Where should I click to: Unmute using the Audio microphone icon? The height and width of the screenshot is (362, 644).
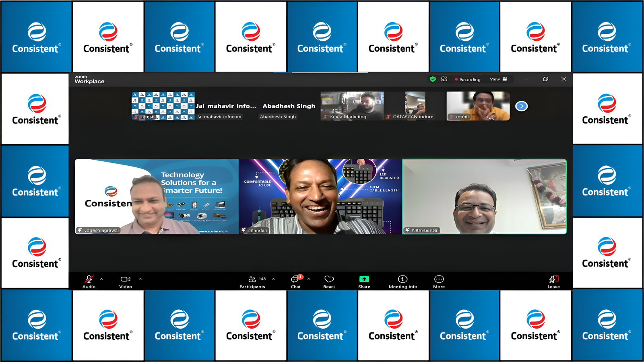89,280
